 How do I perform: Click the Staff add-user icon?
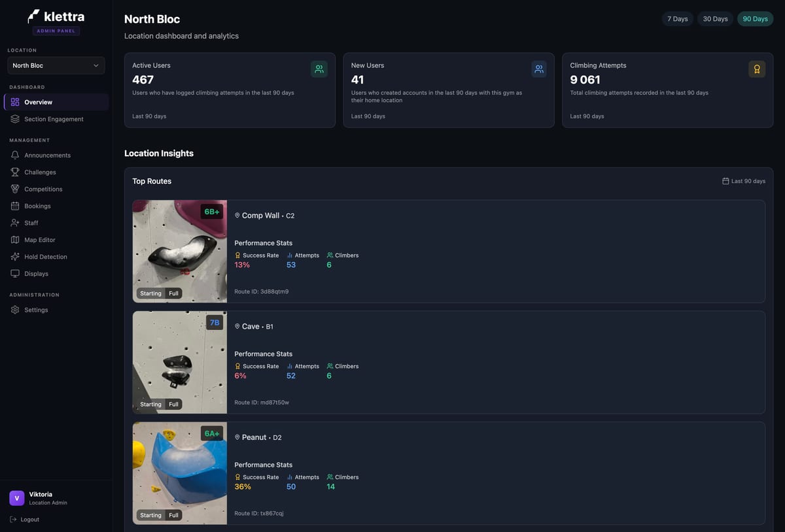tap(15, 223)
